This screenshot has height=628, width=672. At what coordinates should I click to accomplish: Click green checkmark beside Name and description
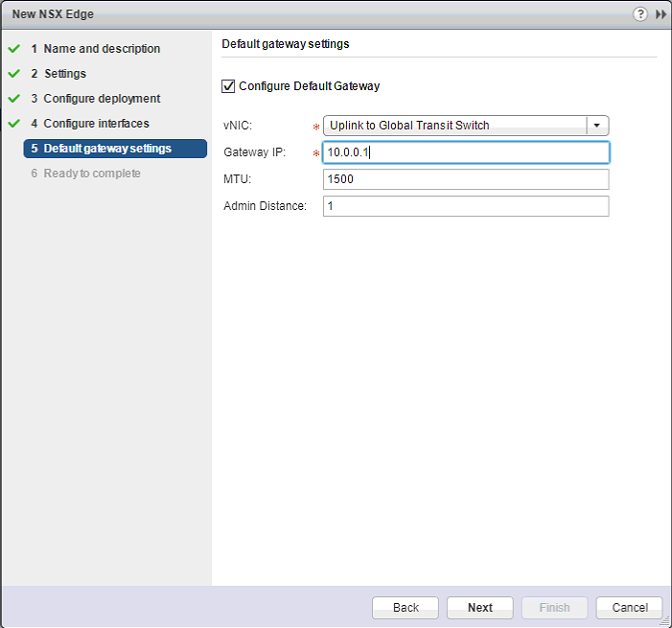coord(13,49)
